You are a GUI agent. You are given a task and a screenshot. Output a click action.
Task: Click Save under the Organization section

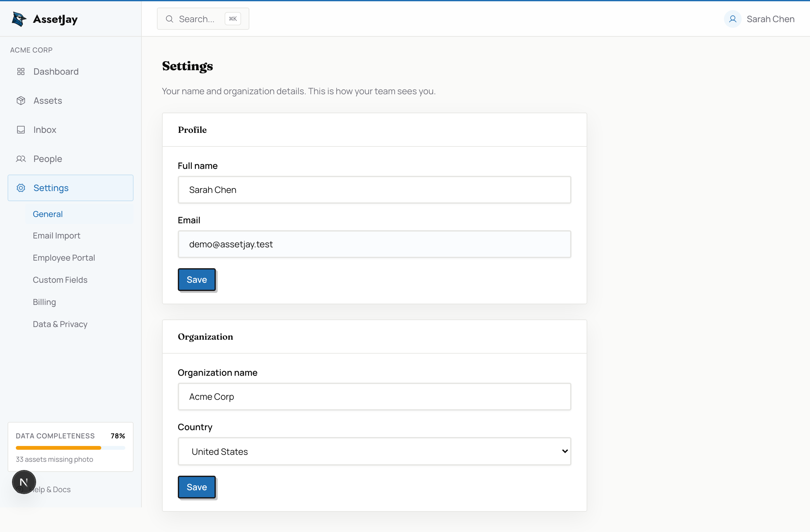[x=196, y=487]
